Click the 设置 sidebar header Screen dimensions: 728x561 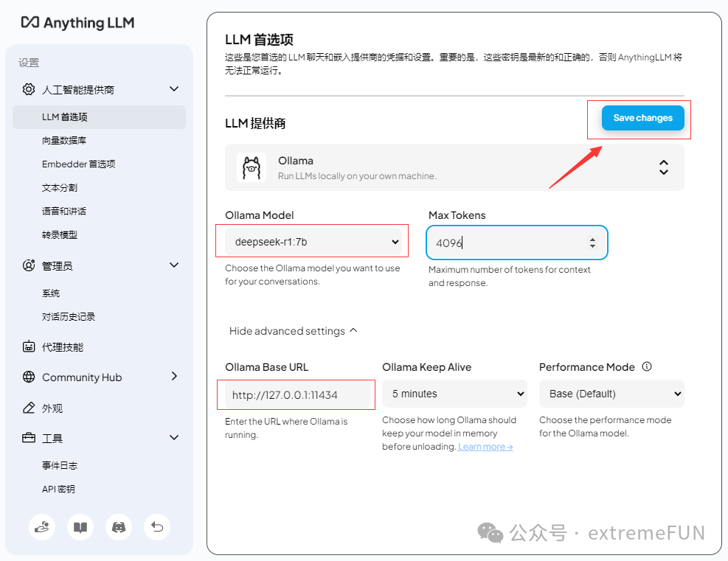click(29, 63)
